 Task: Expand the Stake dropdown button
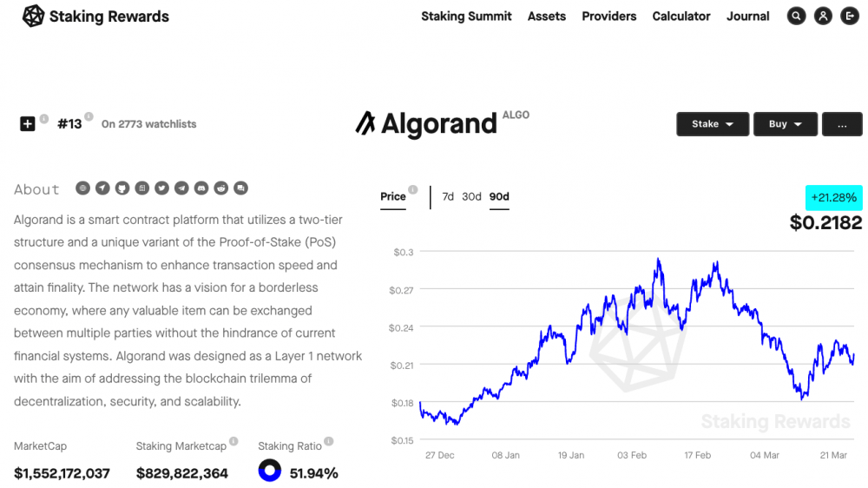click(713, 124)
